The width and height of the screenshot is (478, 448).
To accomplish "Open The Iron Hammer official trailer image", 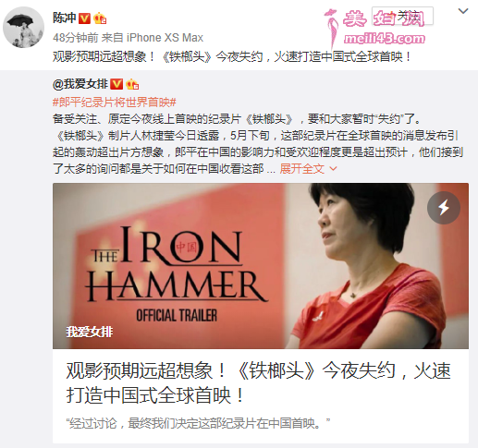I will pos(261,266).
